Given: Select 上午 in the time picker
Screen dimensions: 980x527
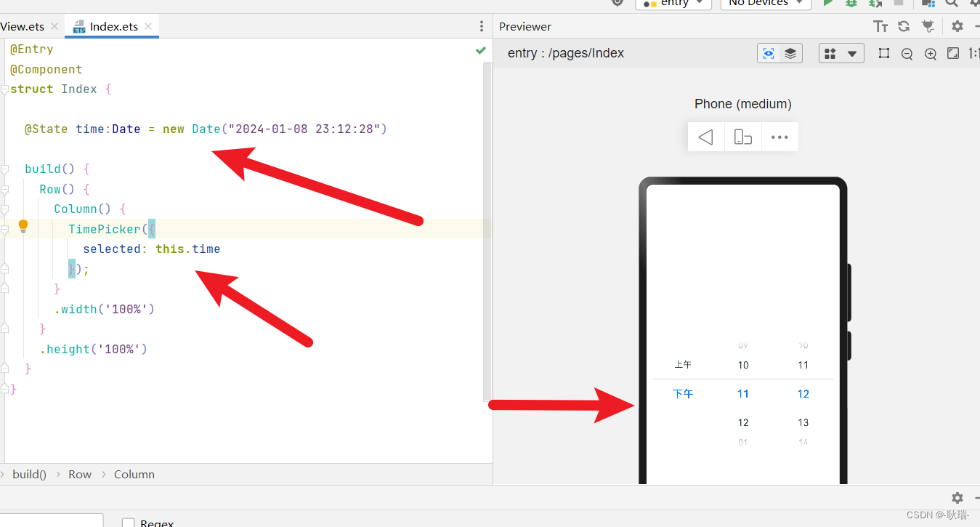Looking at the screenshot, I should pos(683,365).
